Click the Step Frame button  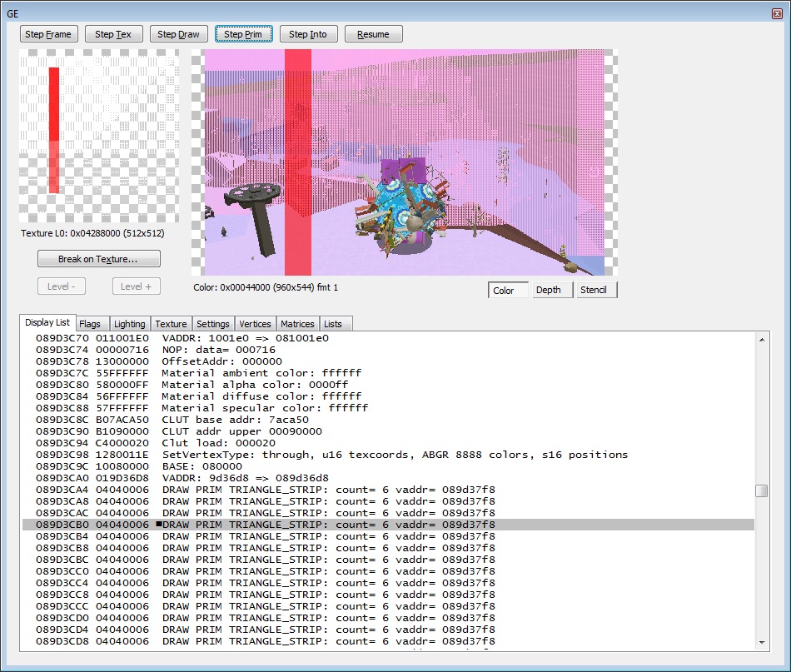pos(48,34)
